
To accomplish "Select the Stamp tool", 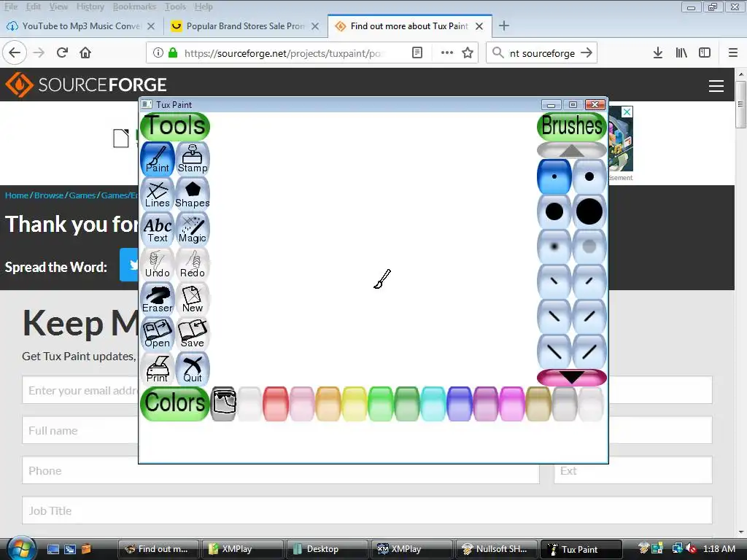I will (193, 159).
